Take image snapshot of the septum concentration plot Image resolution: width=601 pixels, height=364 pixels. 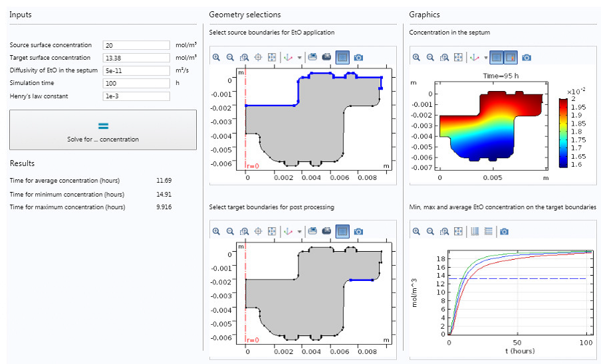click(x=527, y=58)
